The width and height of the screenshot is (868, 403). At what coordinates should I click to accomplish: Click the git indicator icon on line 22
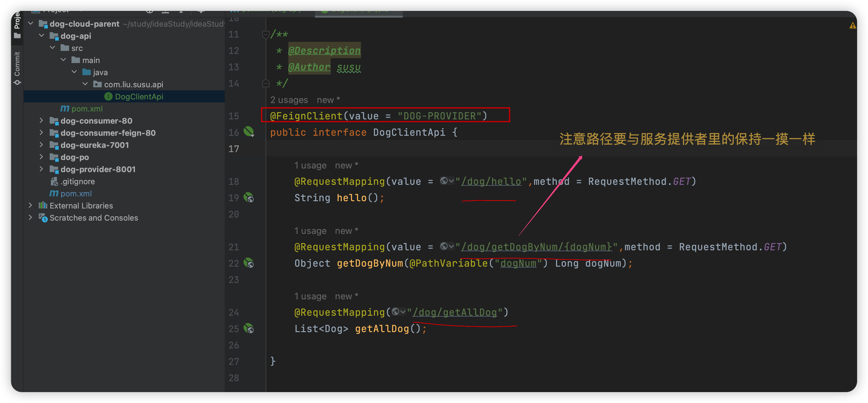(250, 263)
